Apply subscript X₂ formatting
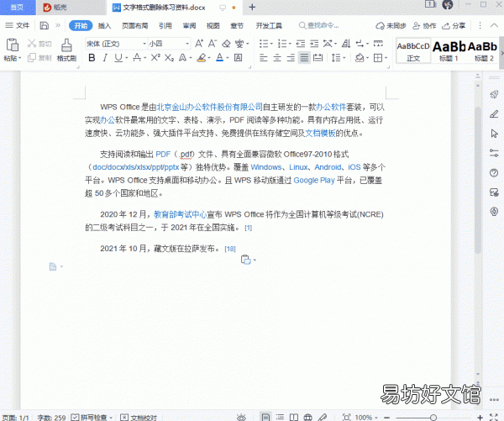The height and width of the screenshot is (421, 504). 169,58
